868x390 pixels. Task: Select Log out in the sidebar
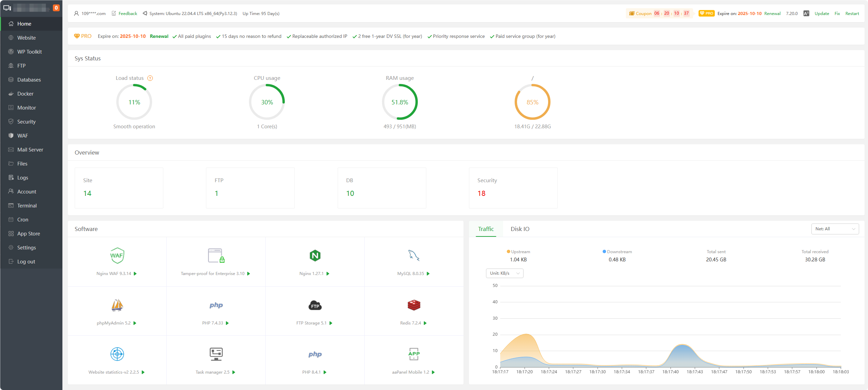point(31,262)
